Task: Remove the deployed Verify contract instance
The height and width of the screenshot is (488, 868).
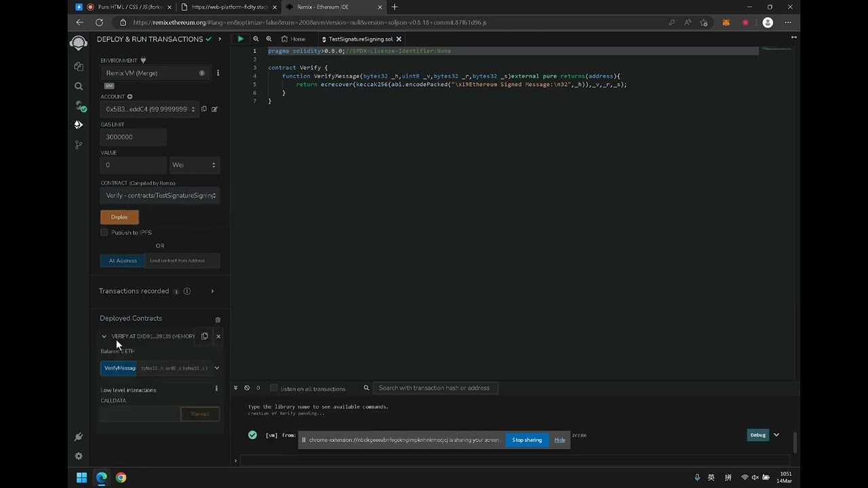Action: click(218, 336)
